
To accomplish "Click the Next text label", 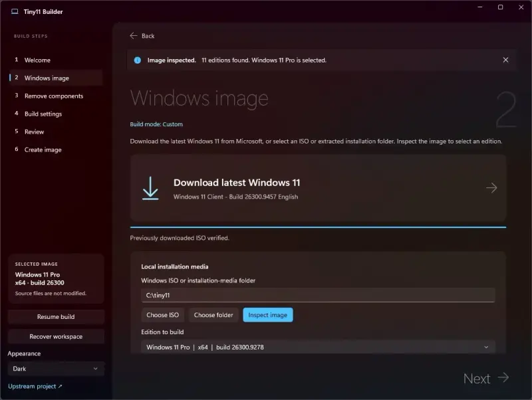I will pyautogui.click(x=477, y=379).
